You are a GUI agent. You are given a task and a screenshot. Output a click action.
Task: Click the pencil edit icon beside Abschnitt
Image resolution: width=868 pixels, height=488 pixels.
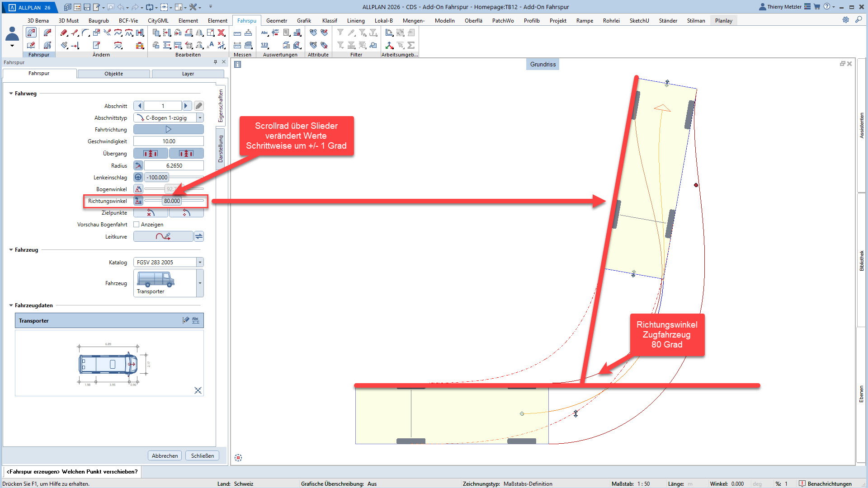click(x=199, y=106)
